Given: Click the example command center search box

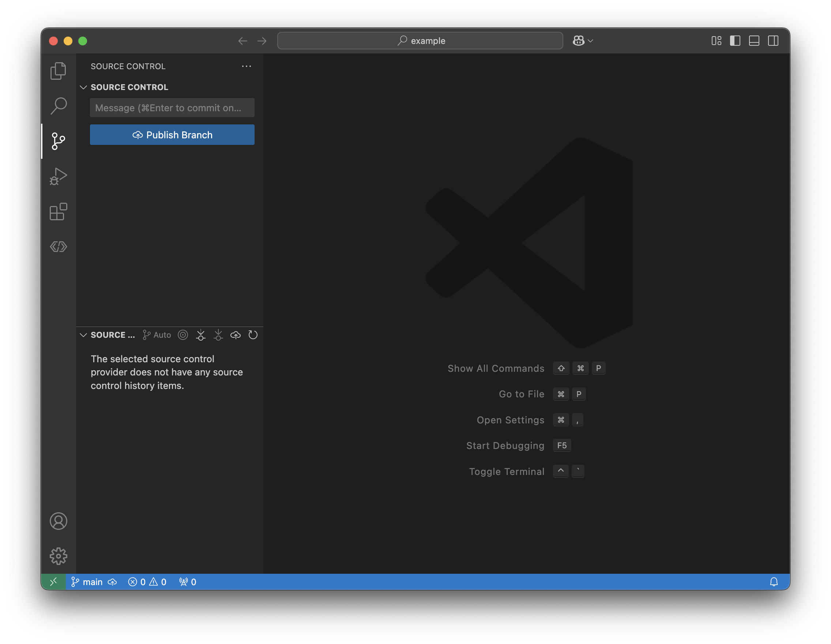Looking at the screenshot, I should [420, 41].
